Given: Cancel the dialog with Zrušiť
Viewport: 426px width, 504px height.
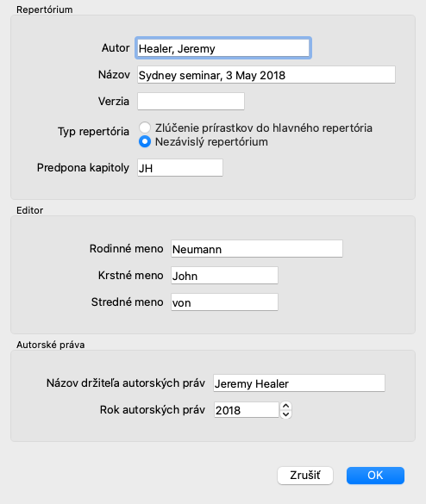Looking at the screenshot, I should (305, 476).
